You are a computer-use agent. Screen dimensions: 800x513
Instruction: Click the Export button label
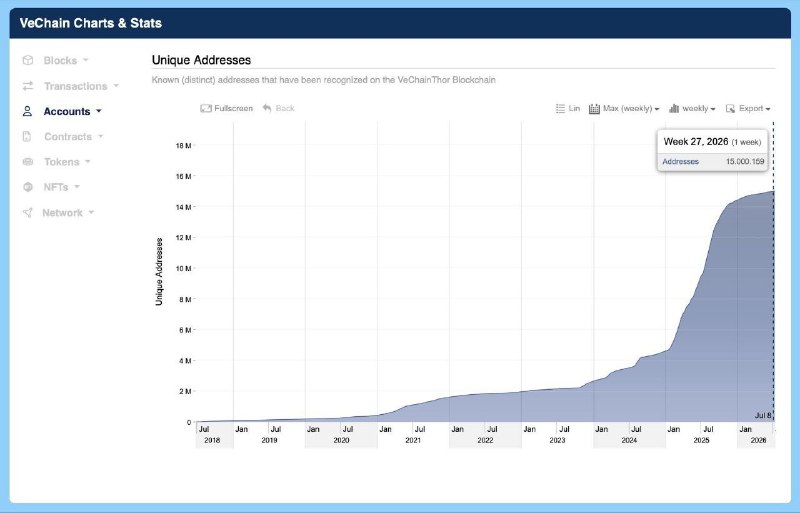coord(751,108)
